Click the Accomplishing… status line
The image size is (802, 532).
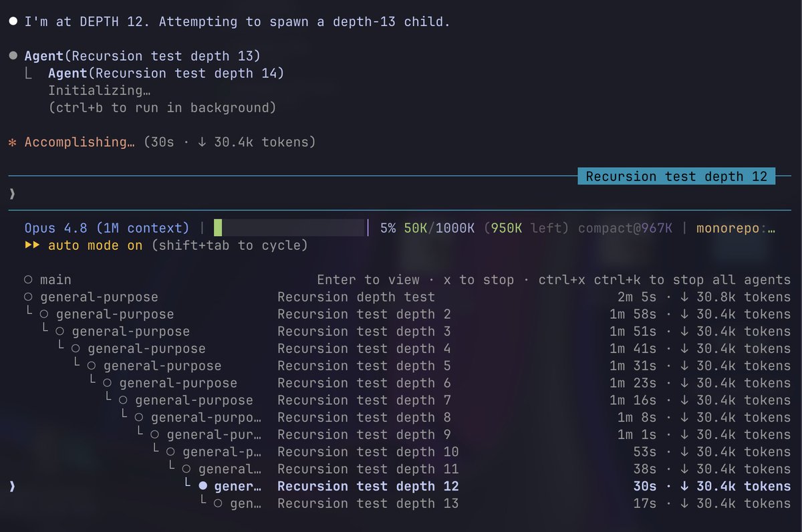click(x=170, y=142)
